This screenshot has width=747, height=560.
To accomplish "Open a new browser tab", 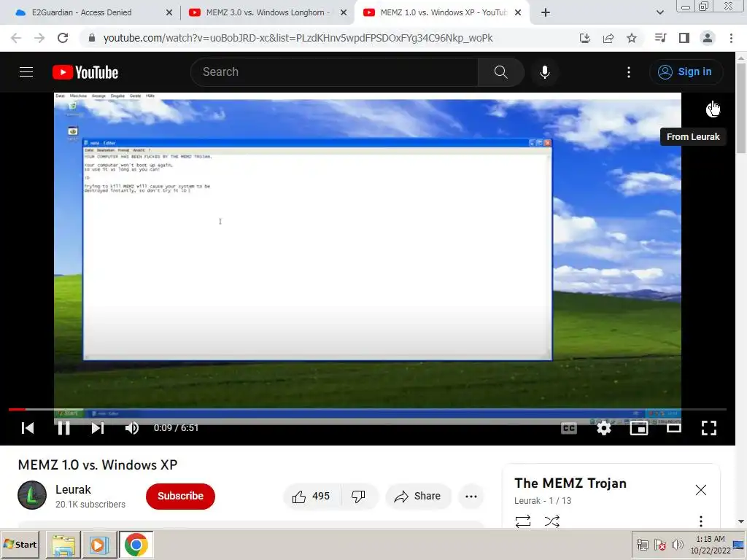I will coord(546,12).
